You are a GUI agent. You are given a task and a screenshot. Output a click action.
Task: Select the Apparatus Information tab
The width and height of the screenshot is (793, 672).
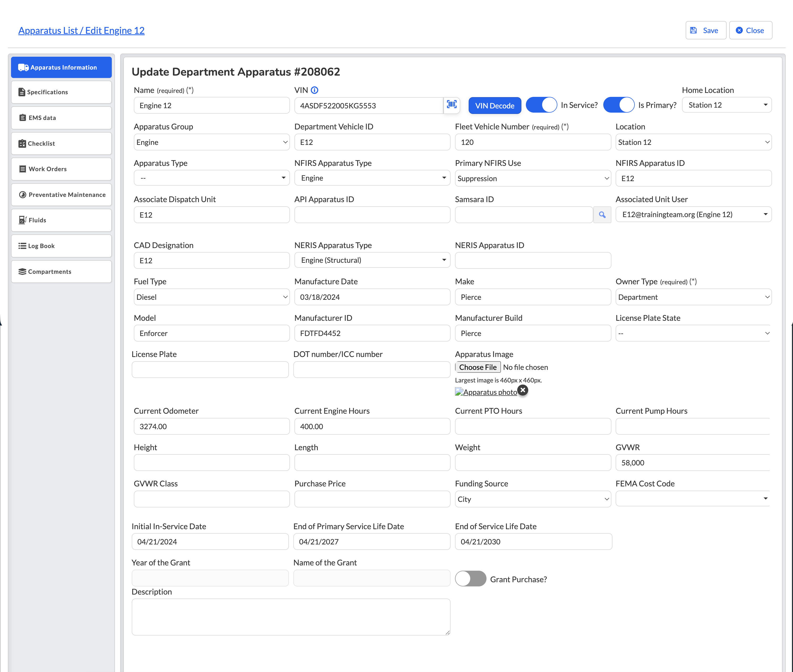61,67
